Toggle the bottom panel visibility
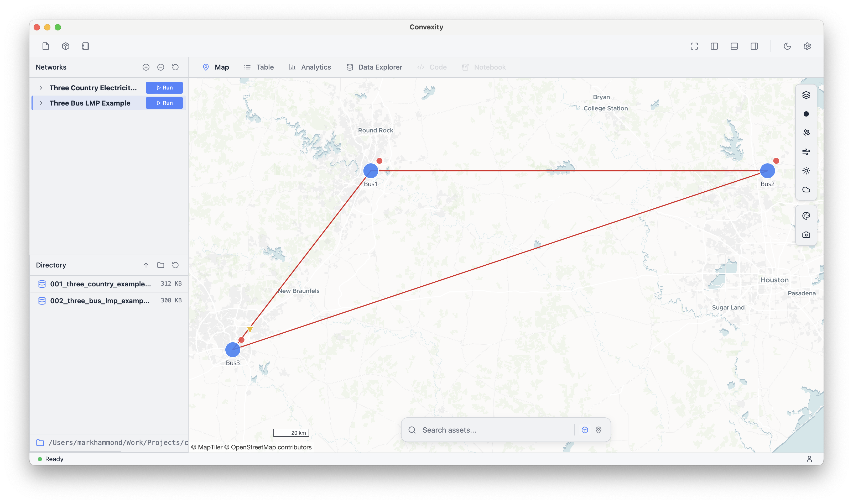Image resolution: width=853 pixels, height=504 pixels. 734,46
